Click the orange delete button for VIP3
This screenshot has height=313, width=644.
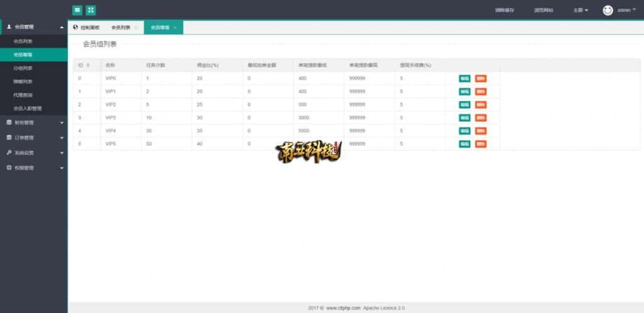pyautogui.click(x=480, y=118)
